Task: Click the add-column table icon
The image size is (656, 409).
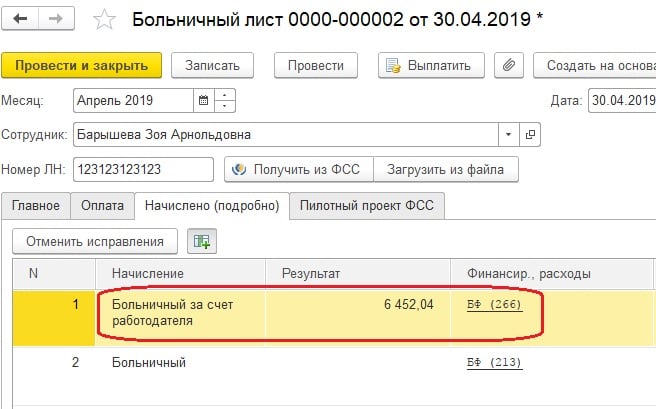Action: pos(202,241)
